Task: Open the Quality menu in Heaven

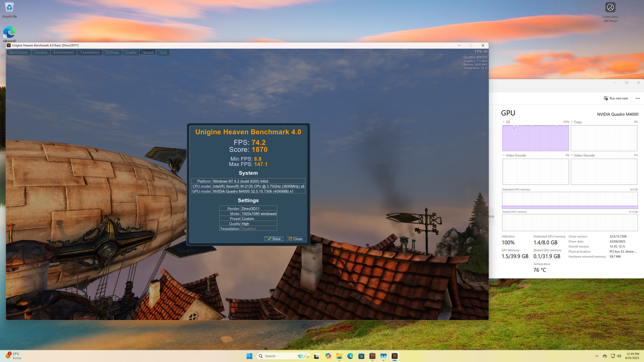Action: tap(131, 52)
